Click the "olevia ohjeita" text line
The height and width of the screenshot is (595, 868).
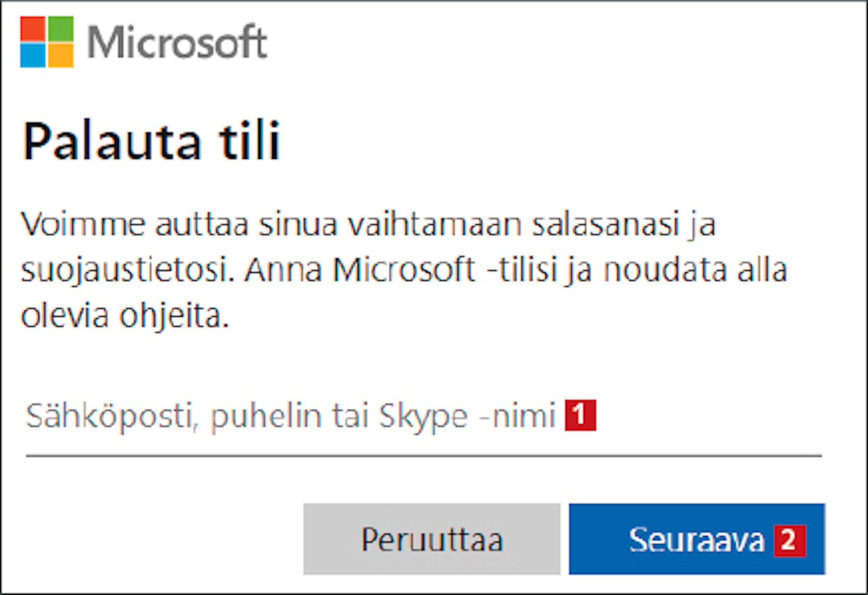coord(125,315)
